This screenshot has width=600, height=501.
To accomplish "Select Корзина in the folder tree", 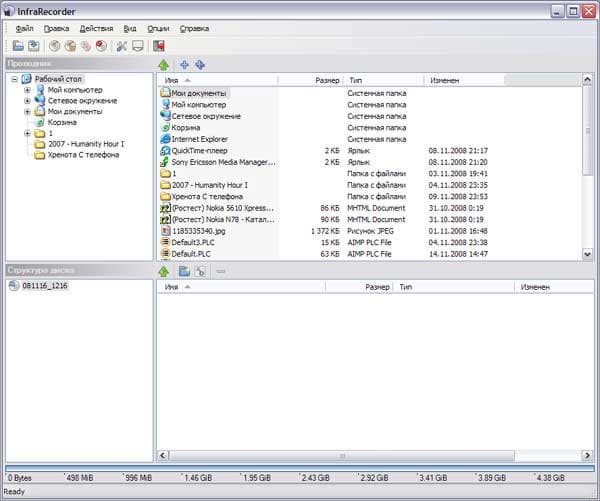I will (62, 122).
